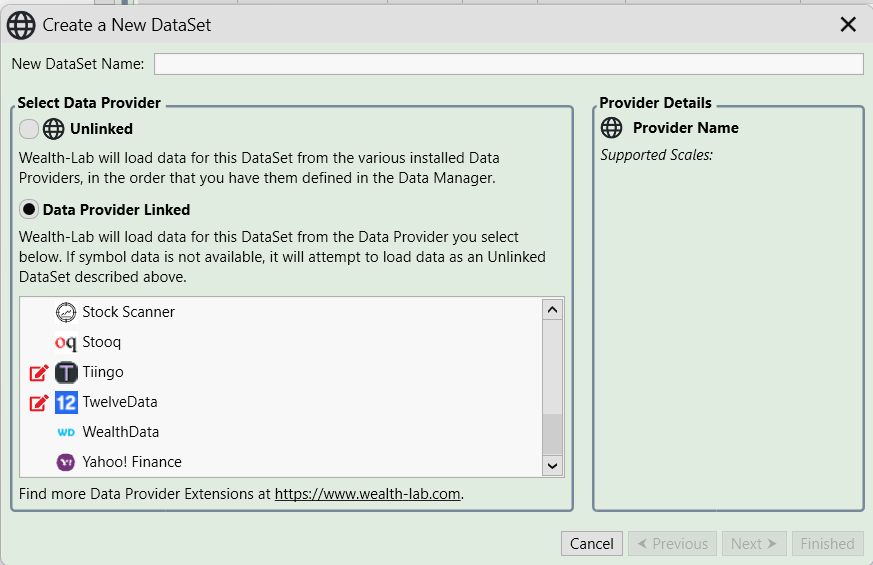Viewport: 873px width, 565px height.
Task: Click the red edit icon beside Tiingo
Action: (x=39, y=373)
